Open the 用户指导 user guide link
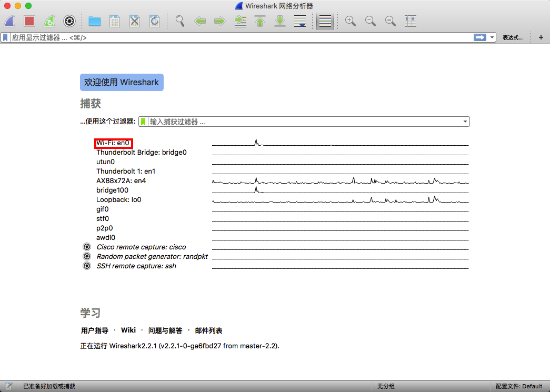This screenshot has height=392, width=550. (94, 330)
